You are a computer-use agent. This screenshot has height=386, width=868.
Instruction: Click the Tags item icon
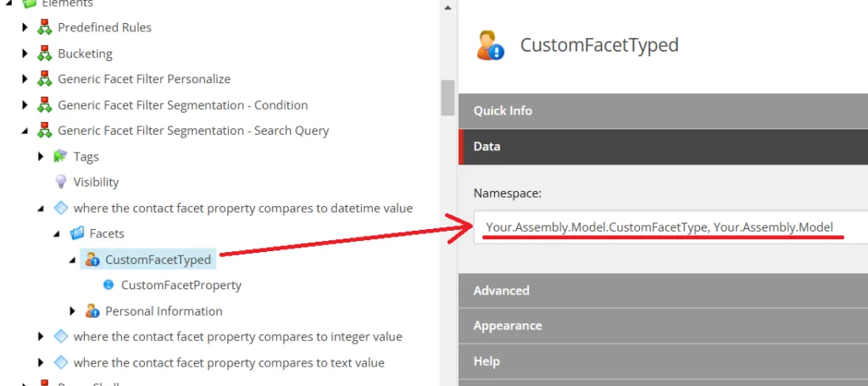tap(60, 156)
